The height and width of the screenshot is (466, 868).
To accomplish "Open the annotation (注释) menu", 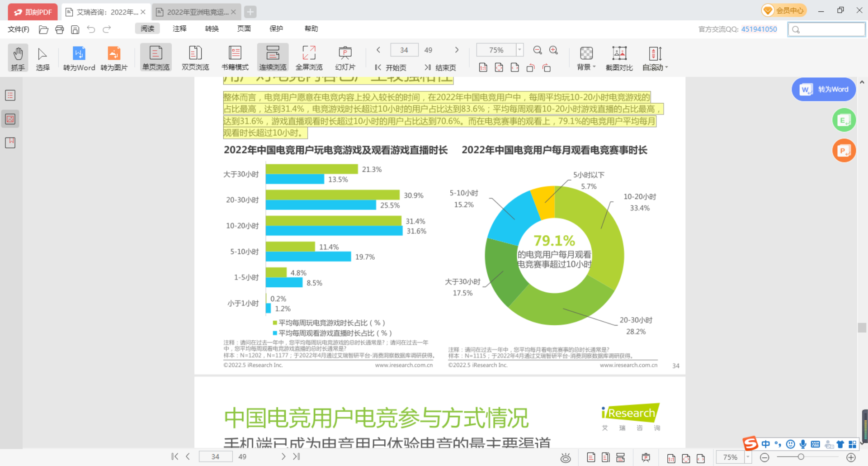I will pyautogui.click(x=179, y=29).
